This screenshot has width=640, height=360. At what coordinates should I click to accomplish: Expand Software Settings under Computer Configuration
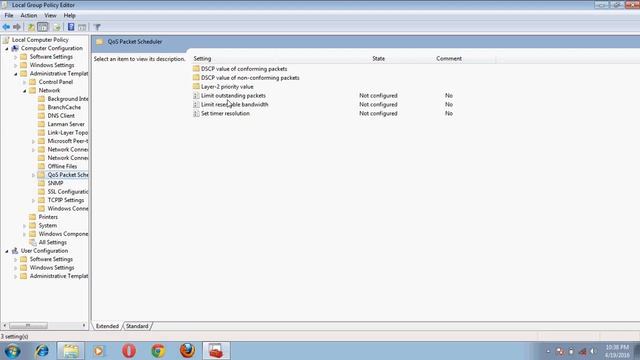pyautogui.click(x=16, y=57)
